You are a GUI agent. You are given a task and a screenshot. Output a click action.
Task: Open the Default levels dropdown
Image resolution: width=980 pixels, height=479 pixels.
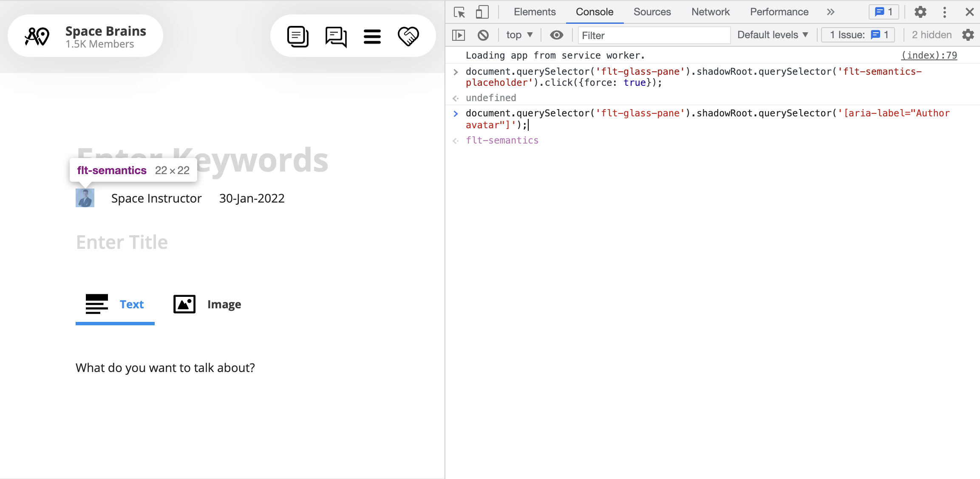(772, 35)
